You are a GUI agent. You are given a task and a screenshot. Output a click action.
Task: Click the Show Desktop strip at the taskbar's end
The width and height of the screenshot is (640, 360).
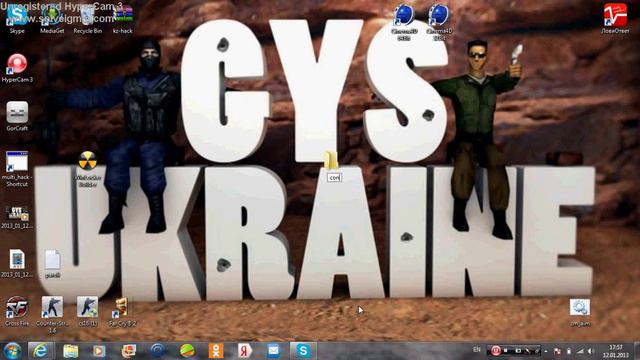pos(636,351)
